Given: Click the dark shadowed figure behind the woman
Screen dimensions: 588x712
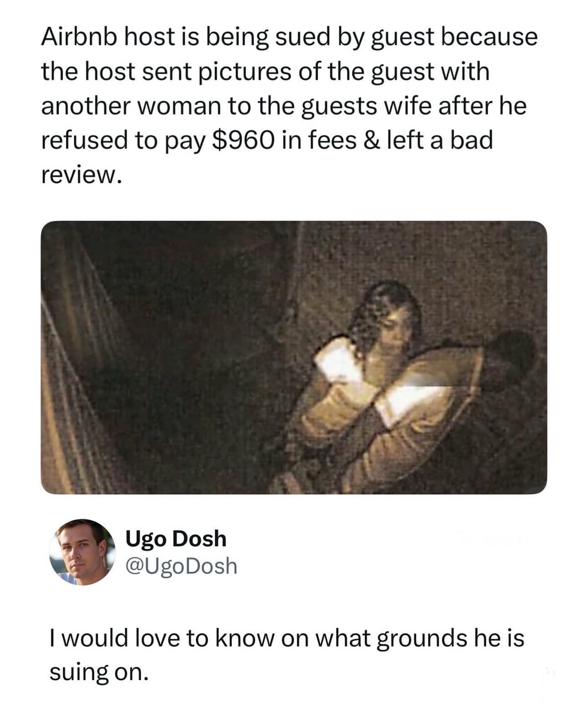Looking at the screenshot, I should point(510,359).
